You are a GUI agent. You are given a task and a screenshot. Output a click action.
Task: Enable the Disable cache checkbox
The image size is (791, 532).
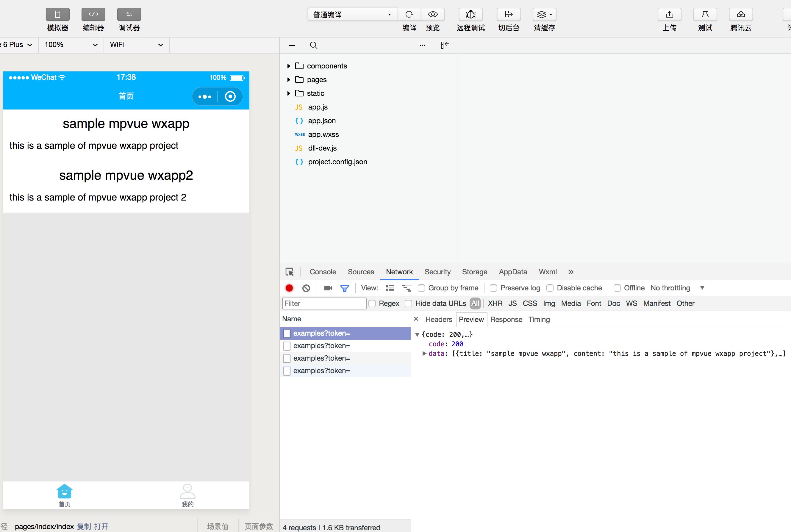pyautogui.click(x=550, y=288)
